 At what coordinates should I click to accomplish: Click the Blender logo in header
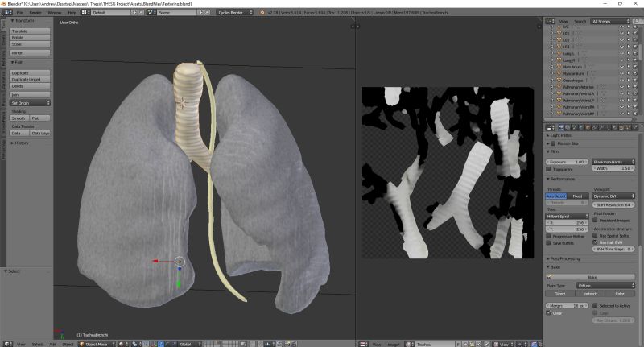point(262,12)
